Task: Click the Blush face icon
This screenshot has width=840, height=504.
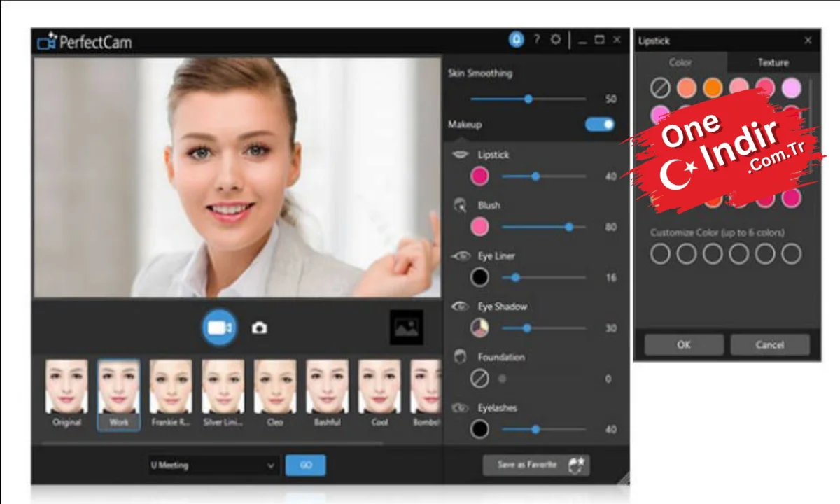Action: pyautogui.click(x=461, y=205)
